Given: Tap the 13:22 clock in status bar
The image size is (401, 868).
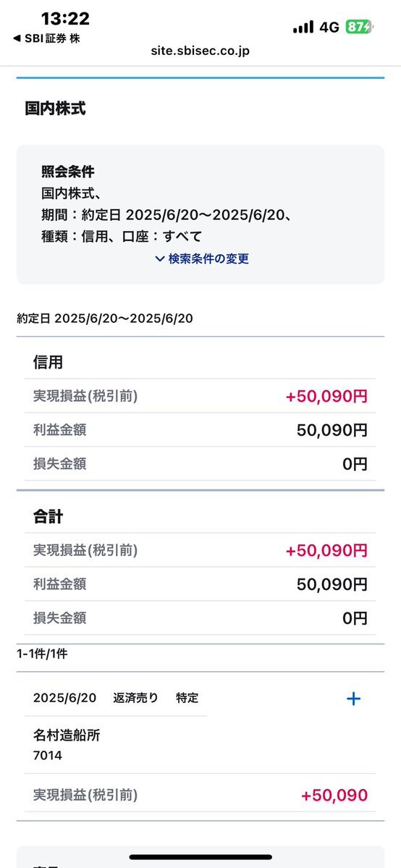Looking at the screenshot, I should 65,20.
